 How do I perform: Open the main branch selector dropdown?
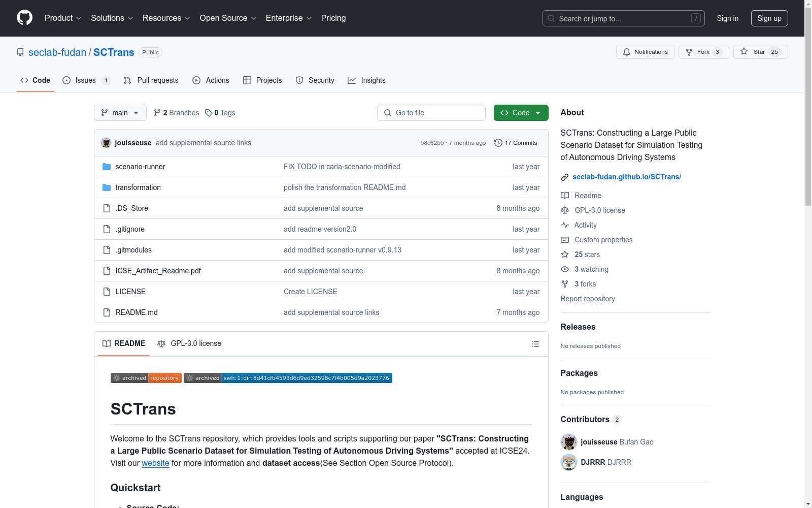[x=120, y=113]
